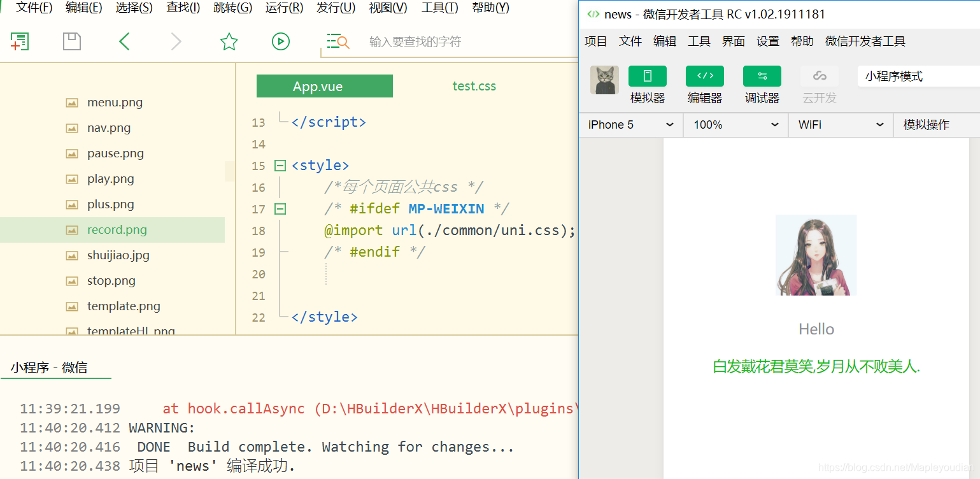Navigate back with the left arrow icon

124,41
